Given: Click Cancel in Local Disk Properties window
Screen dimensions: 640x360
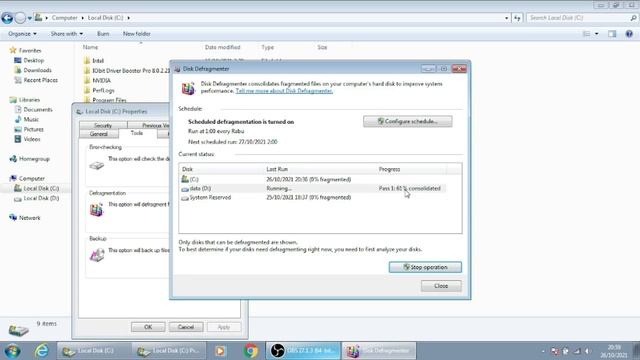Looking at the screenshot, I should pyautogui.click(x=186, y=327).
